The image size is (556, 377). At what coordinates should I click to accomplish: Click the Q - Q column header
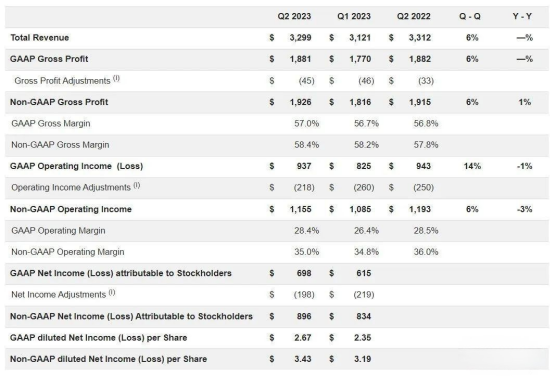[x=470, y=16]
